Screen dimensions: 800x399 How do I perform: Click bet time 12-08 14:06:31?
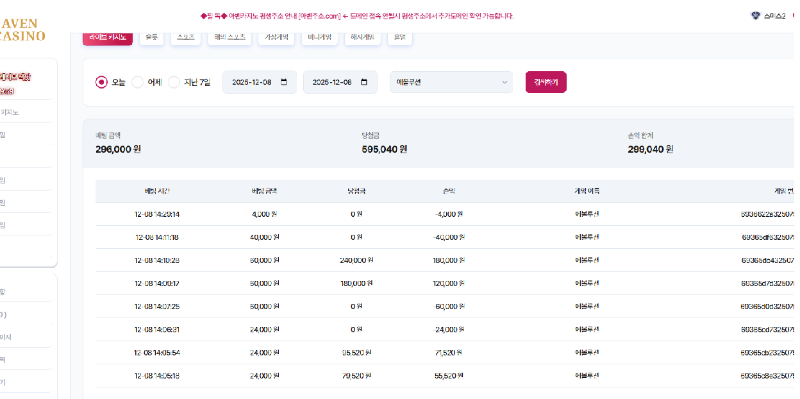tap(157, 330)
